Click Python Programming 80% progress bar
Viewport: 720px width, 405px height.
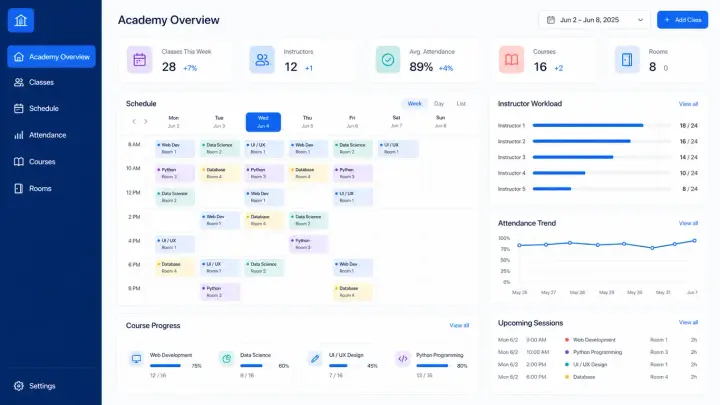tap(435, 366)
